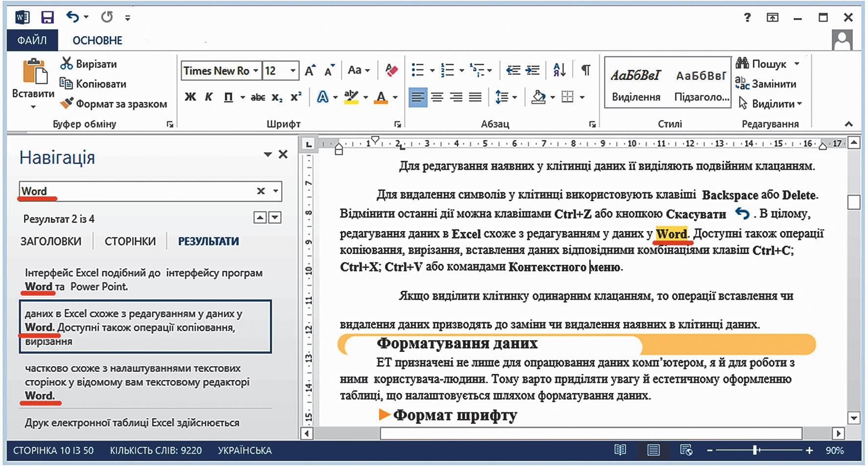Select the result mentioning Power Point
This screenshot has height=466, width=868.
click(145, 280)
